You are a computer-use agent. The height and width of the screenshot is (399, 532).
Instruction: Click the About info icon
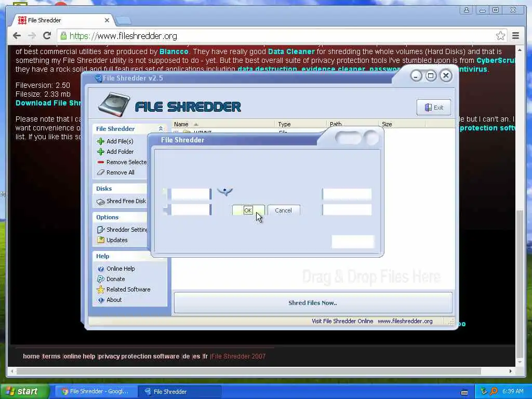101,300
